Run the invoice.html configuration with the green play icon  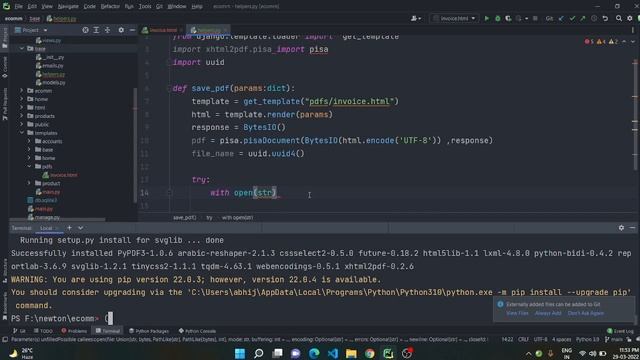pos(487,18)
